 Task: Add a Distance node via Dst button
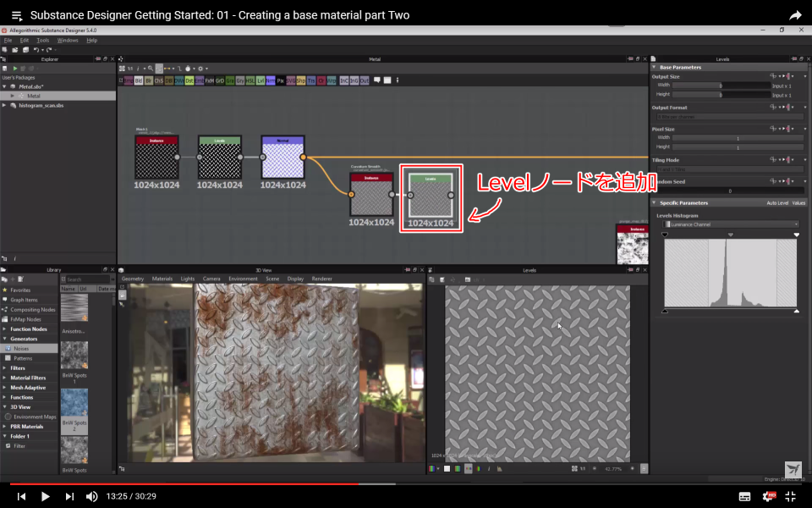pos(189,80)
